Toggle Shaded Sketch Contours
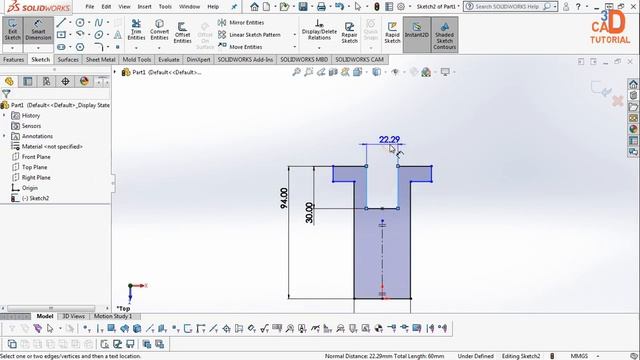640x360 pixels. 444,34
